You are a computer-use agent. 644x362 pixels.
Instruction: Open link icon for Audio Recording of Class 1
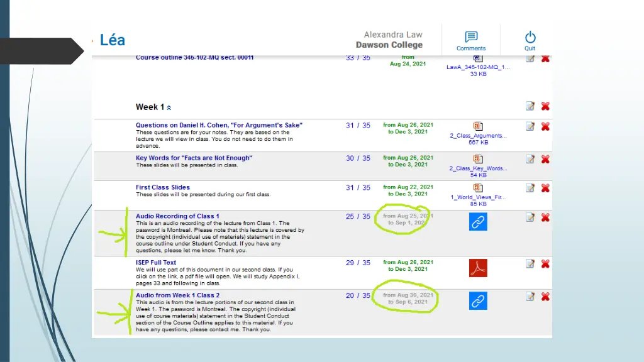pyautogui.click(x=478, y=222)
